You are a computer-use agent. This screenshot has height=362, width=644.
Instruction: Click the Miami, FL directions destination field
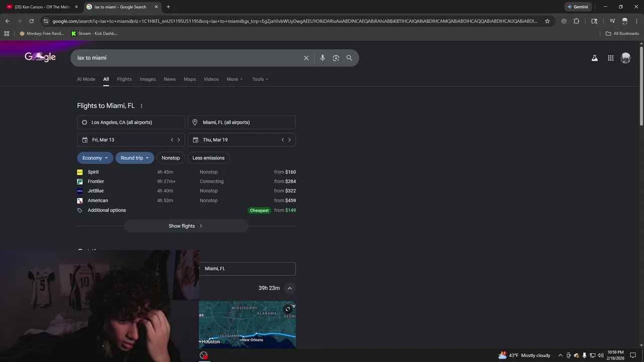coord(247,268)
